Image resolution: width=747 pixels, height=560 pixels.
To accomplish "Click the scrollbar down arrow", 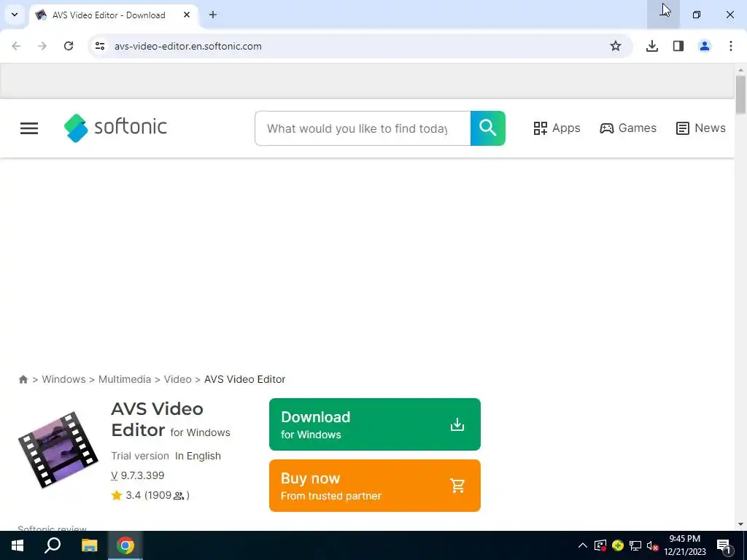I will 740,525.
